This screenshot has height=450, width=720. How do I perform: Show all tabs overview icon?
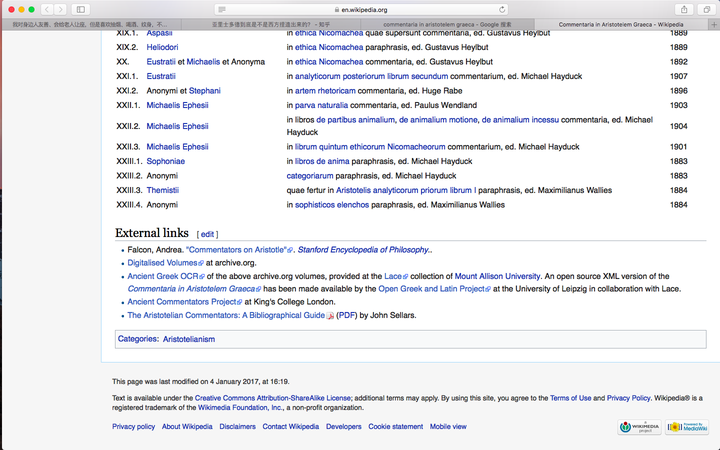(707, 9)
